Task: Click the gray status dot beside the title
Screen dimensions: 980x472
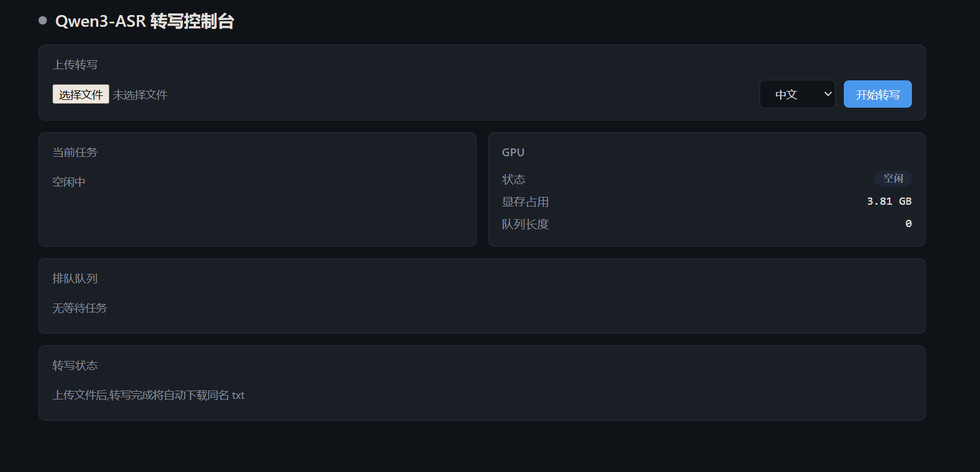Action: pos(42,21)
